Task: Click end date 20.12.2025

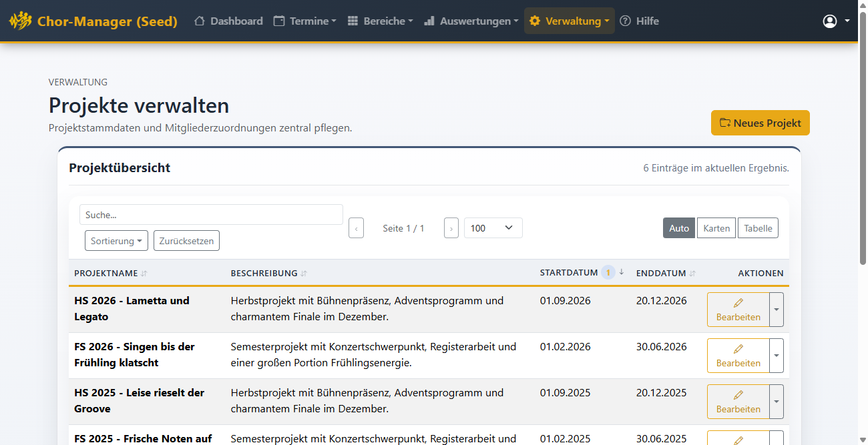Action: [x=662, y=392]
